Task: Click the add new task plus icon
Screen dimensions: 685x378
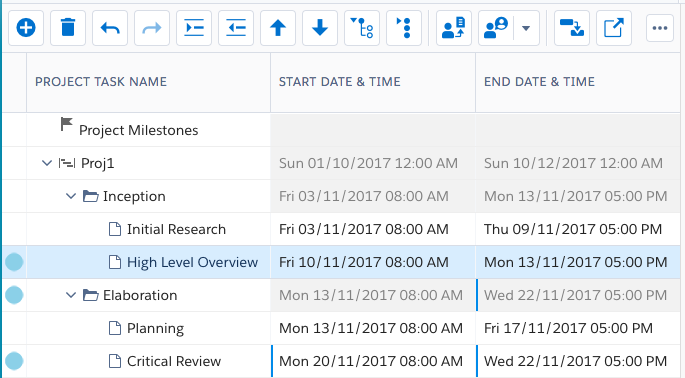Action: (x=26, y=28)
